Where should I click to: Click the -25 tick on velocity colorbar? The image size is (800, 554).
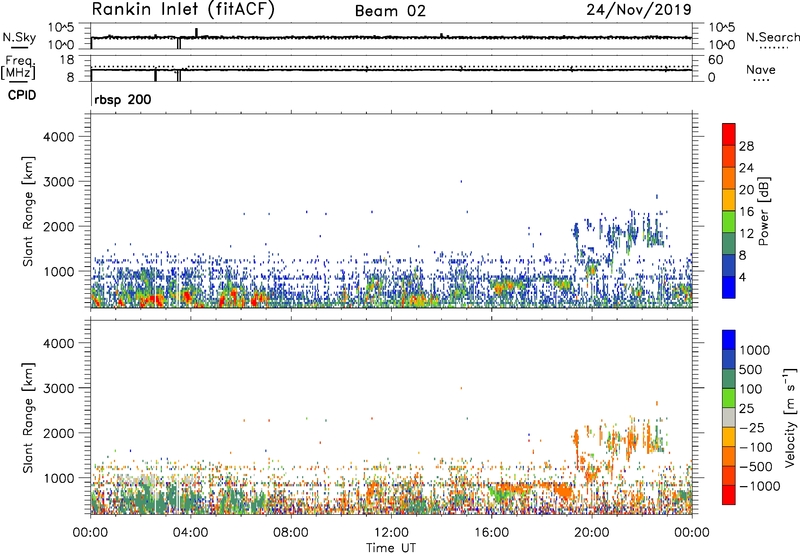click(x=752, y=427)
